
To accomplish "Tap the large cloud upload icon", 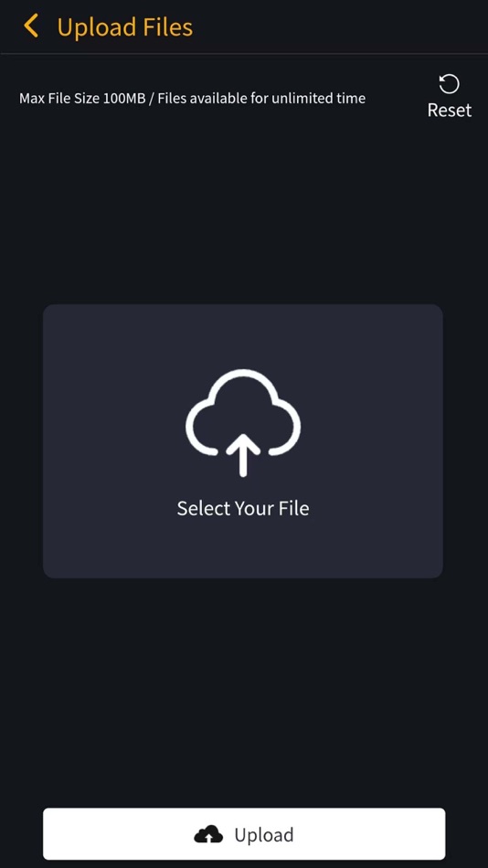I will 242,422.
